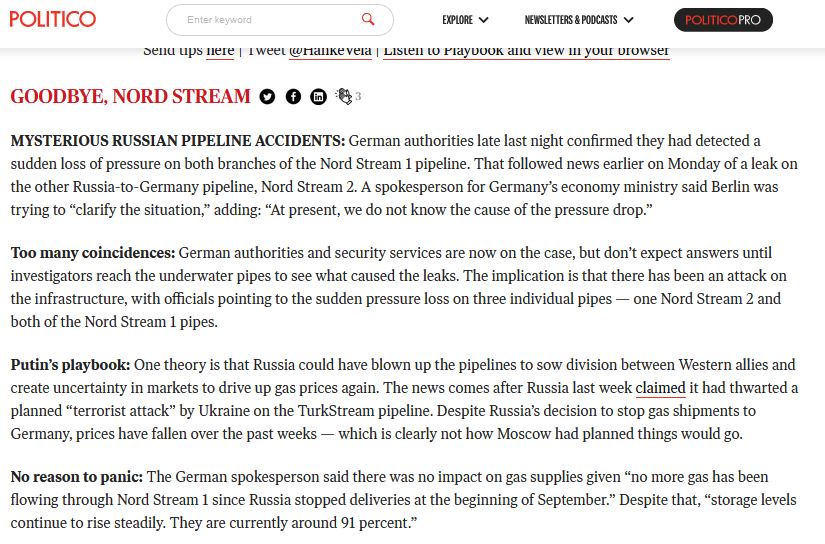
Task: Share the section on LinkedIn
Action: click(x=318, y=97)
